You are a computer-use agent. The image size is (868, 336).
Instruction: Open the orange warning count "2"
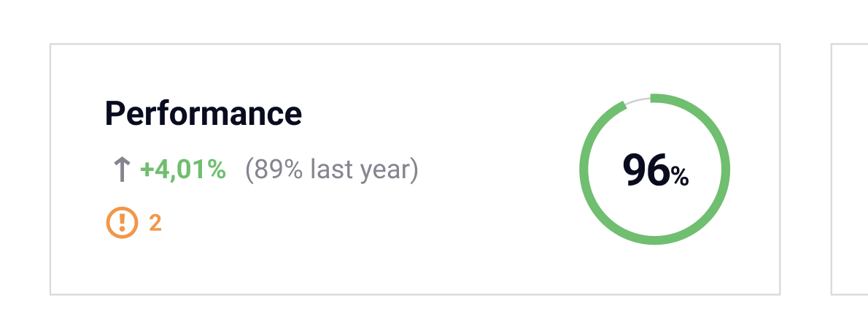(155, 223)
